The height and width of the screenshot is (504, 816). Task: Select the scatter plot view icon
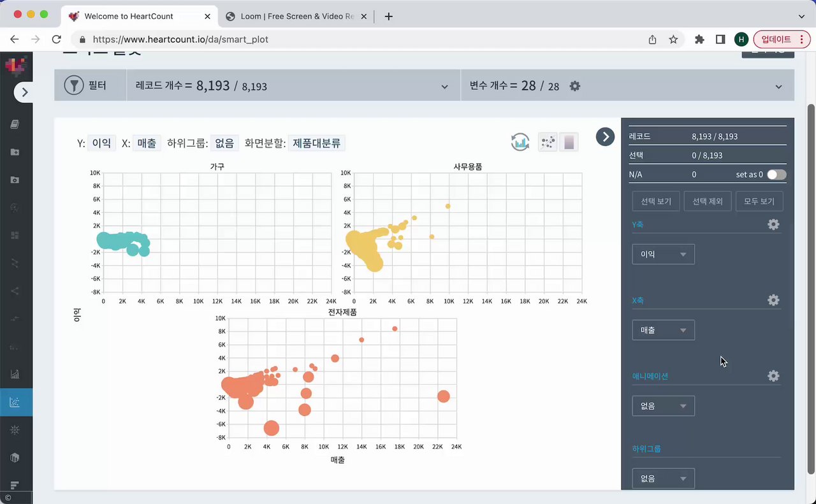click(548, 142)
